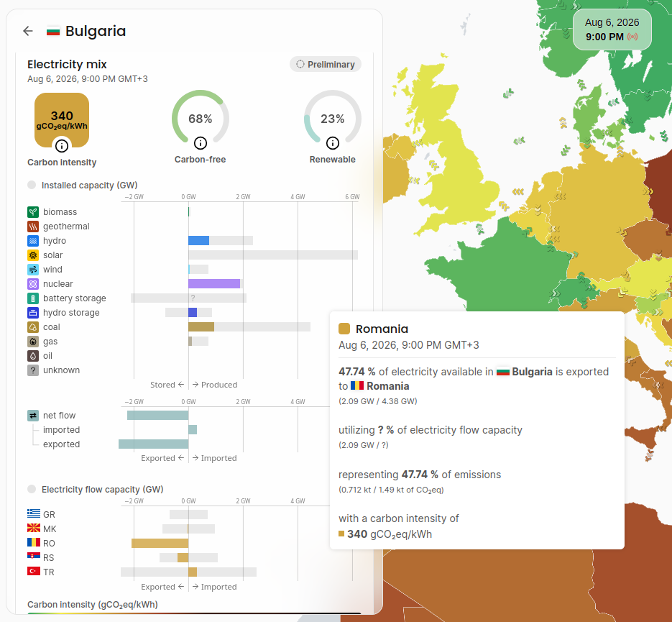
Task: Click '(2.09 GW / 4.38 GW)' text in tooltip
Action: click(378, 401)
